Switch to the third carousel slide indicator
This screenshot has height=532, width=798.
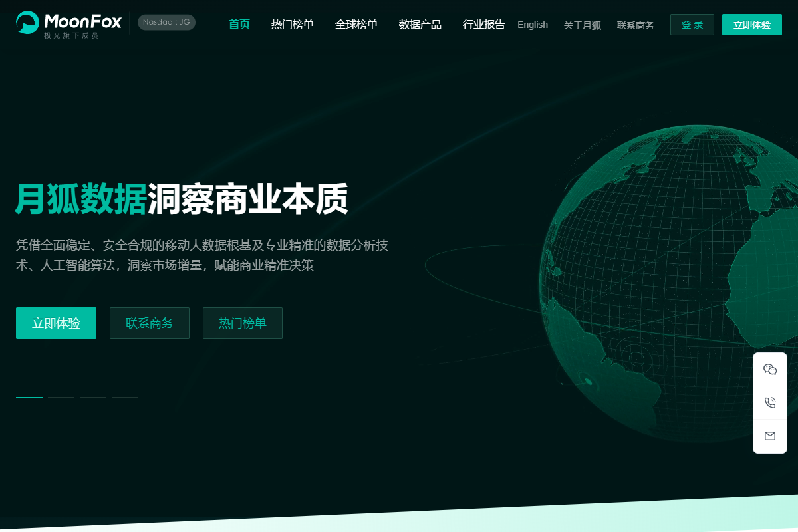click(93, 398)
